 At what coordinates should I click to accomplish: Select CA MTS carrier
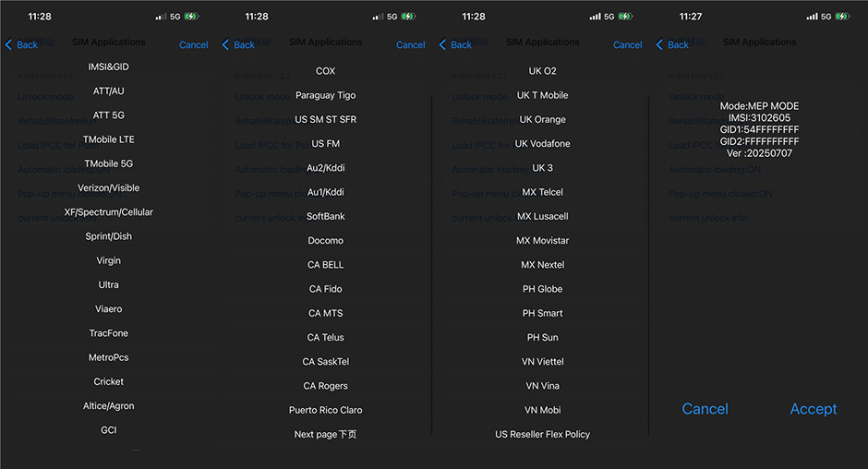[x=325, y=313]
